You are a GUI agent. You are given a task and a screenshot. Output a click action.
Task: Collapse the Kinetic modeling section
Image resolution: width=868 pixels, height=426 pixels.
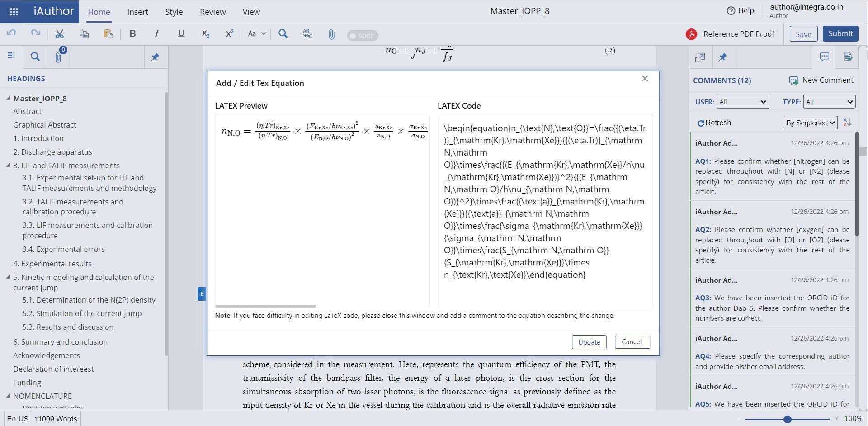(x=8, y=277)
